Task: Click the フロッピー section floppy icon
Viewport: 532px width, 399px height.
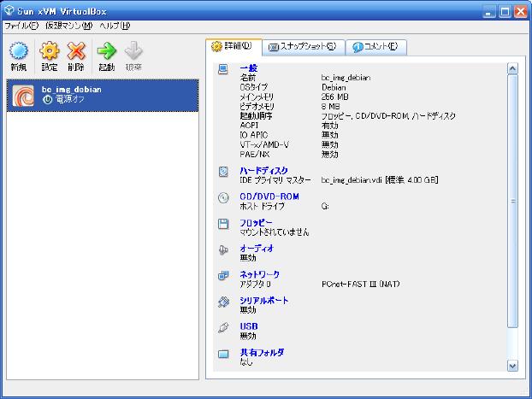Action: [223, 224]
